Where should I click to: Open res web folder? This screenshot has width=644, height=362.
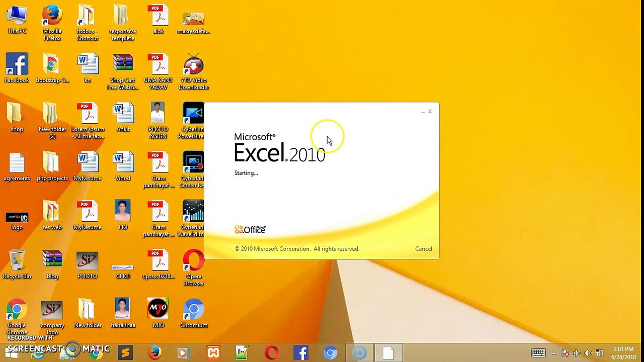point(52,216)
